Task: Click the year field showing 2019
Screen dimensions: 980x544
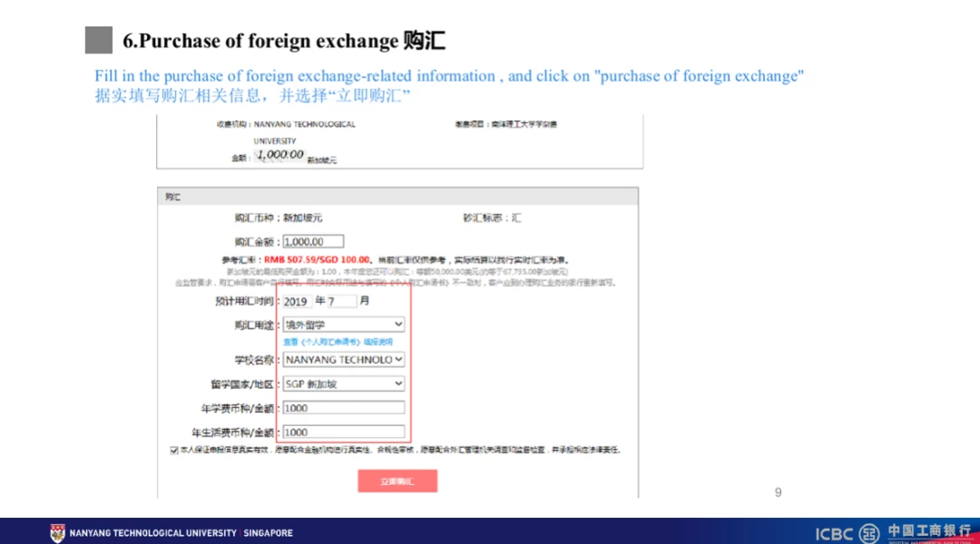Action: (297, 301)
